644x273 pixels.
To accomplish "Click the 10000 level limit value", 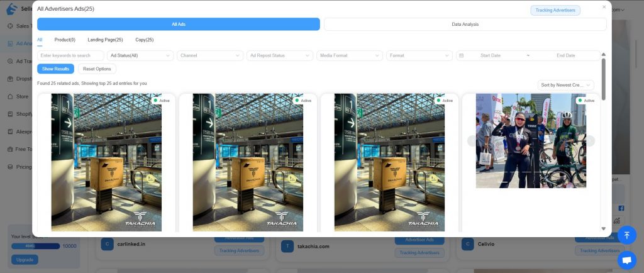I will [69, 247].
